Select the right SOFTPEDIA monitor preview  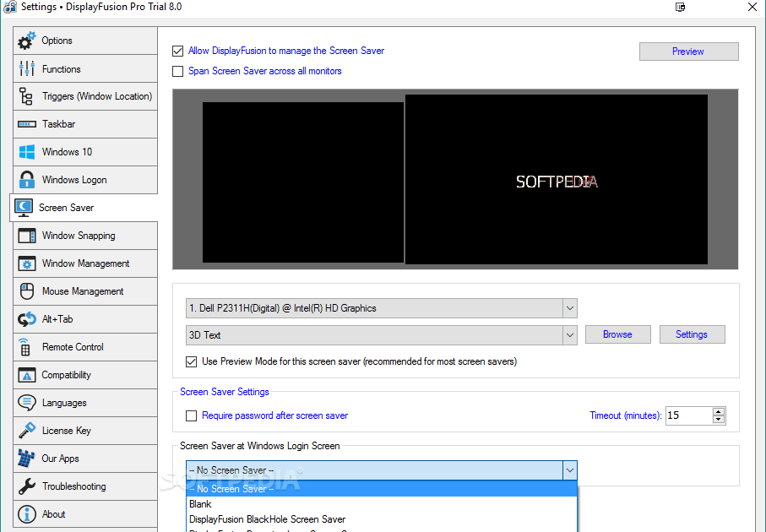pos(557,179)
